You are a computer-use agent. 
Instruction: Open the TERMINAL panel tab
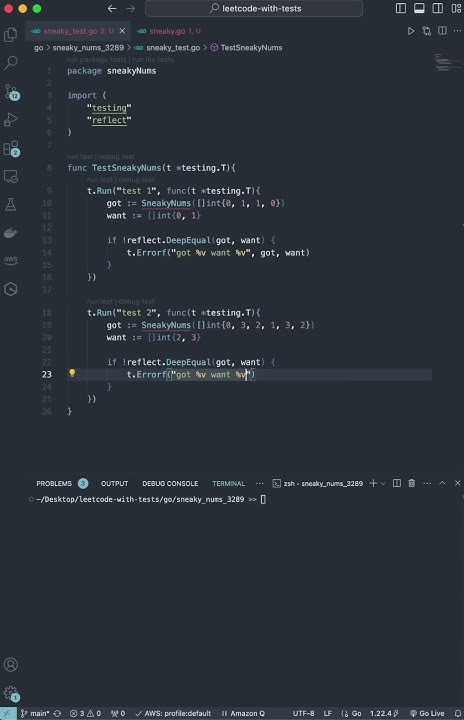[228, 484]
